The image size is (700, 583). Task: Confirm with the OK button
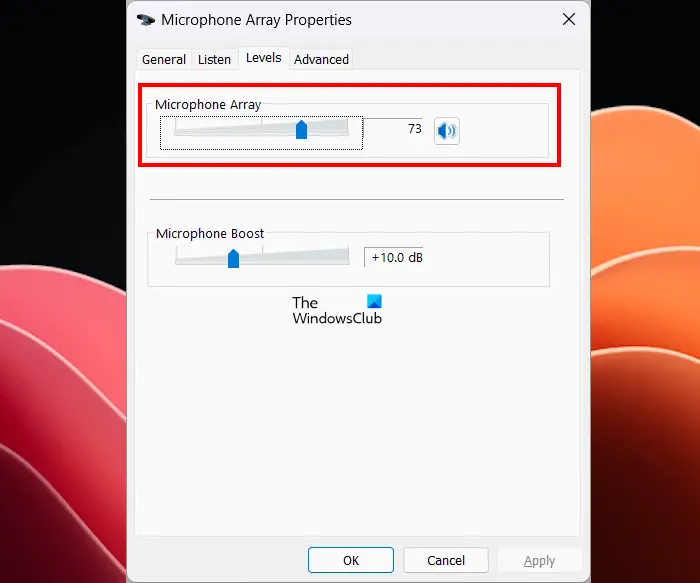point(351,560)
